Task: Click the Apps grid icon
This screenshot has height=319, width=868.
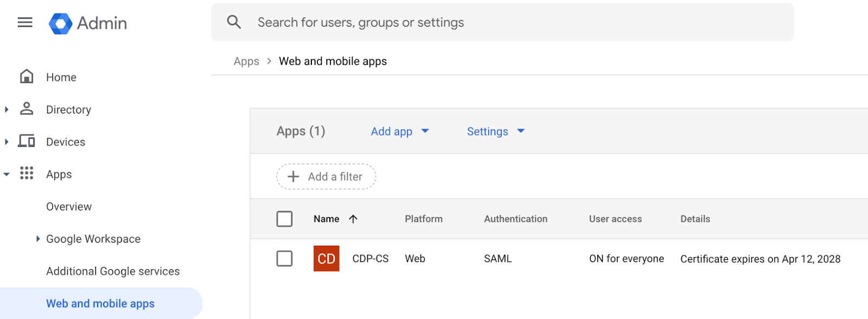Action: point(27,173)
